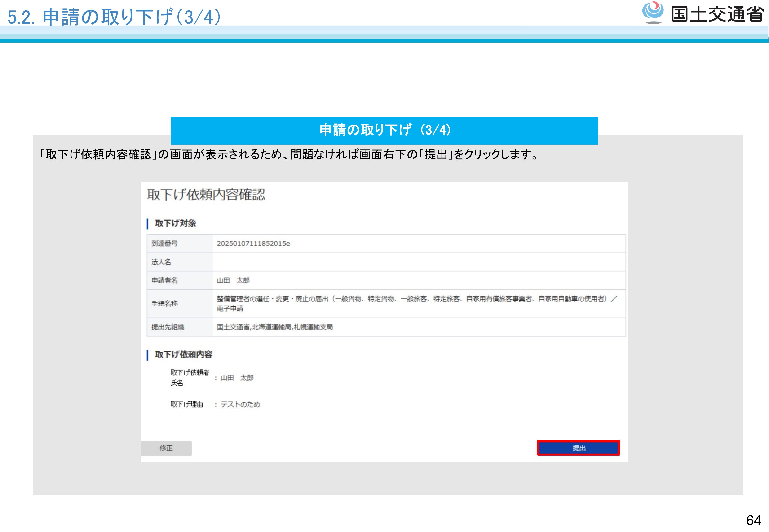Click withdrawal reason テストのため

click(240, 404)
